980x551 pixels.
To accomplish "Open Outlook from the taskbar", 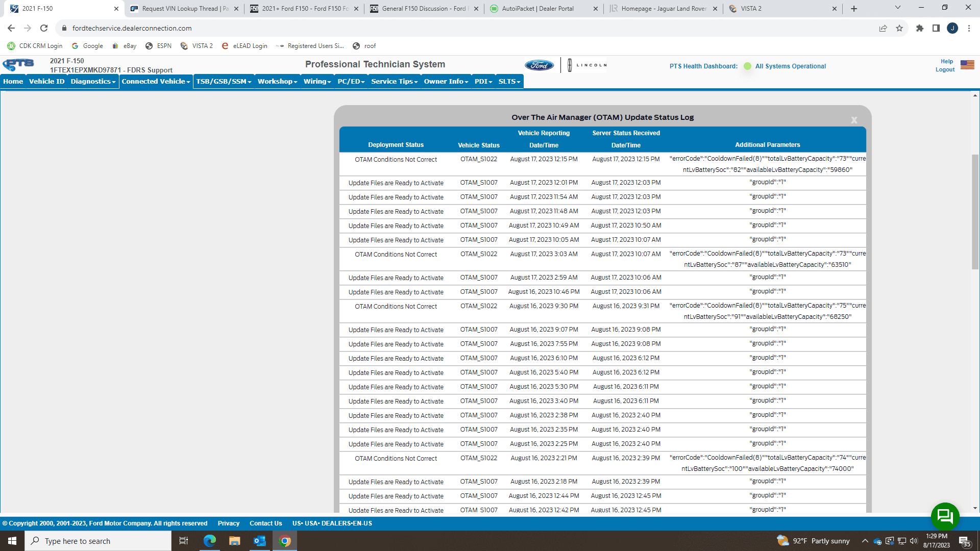I will click(259, 541).
